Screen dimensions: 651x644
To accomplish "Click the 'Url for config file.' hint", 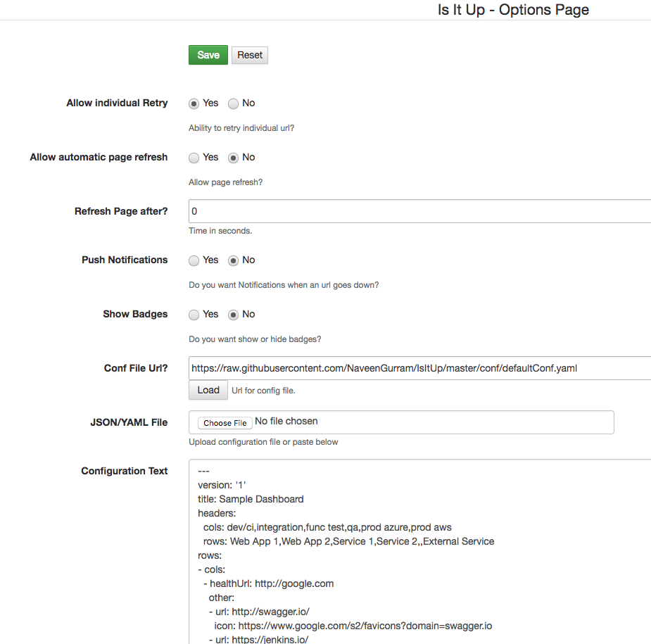I will point(263,391).
